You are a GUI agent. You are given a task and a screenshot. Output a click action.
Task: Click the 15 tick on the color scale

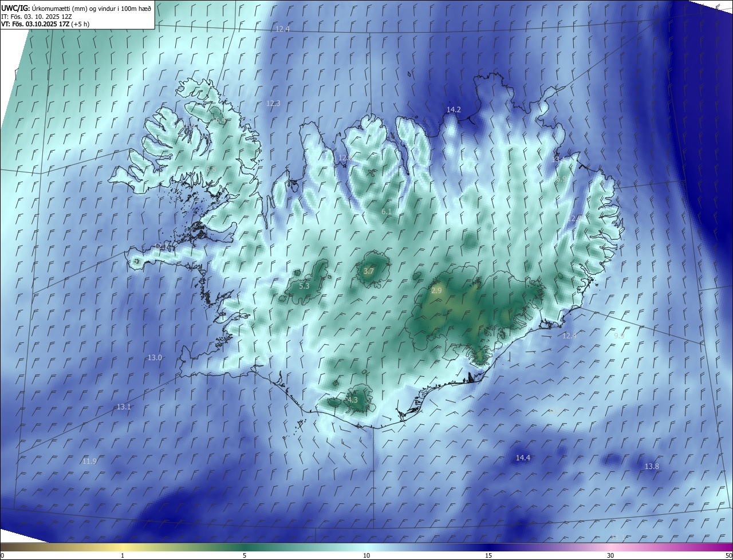point(488,555)
